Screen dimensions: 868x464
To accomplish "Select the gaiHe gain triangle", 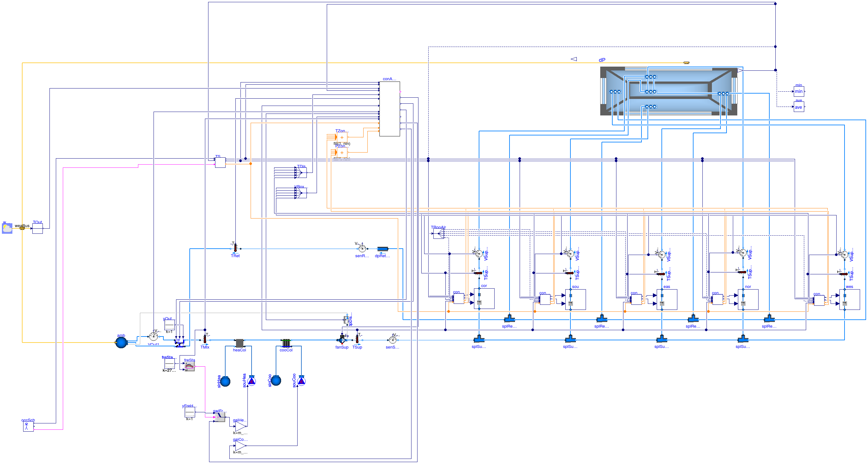I will pyautogui.click(x=240, y=426).
